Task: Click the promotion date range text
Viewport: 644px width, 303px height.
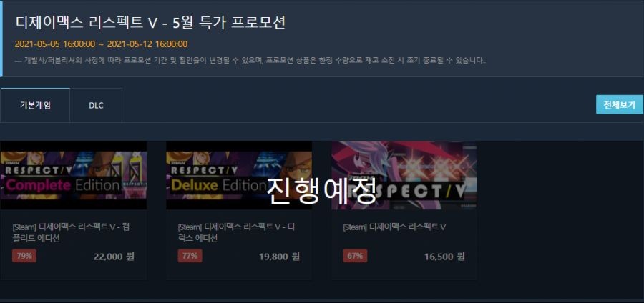Action: pos(102,44)
